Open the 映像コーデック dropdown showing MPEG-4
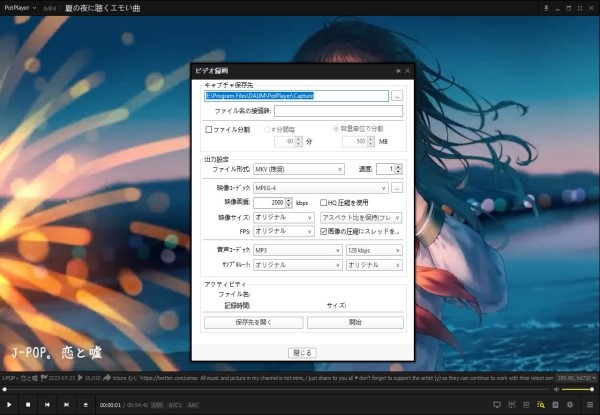The height and width of the screenshot is (415, 600). click(321, 188)
